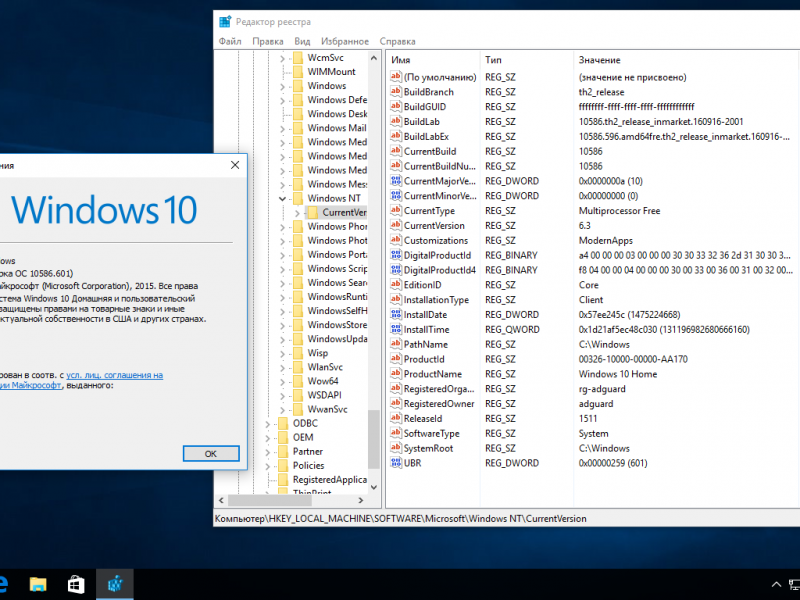Click the InstallDate DWORD icon

[x=395, y=314]
